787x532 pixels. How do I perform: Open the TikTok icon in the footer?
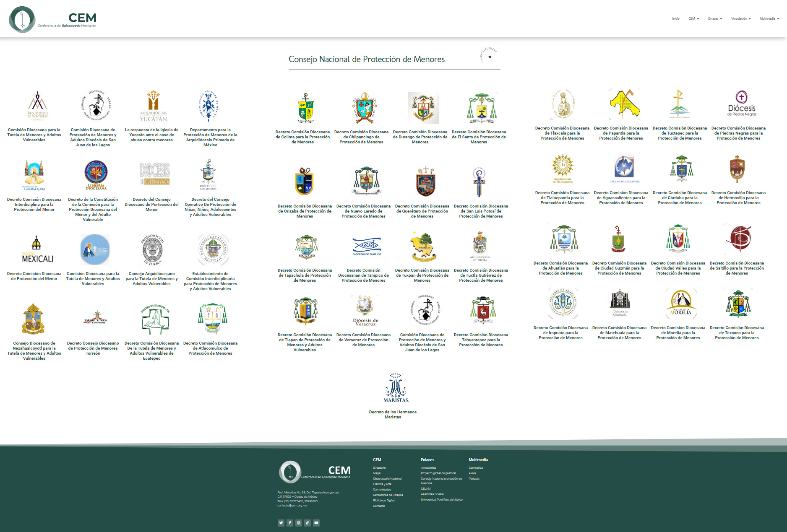coord(308,523)
